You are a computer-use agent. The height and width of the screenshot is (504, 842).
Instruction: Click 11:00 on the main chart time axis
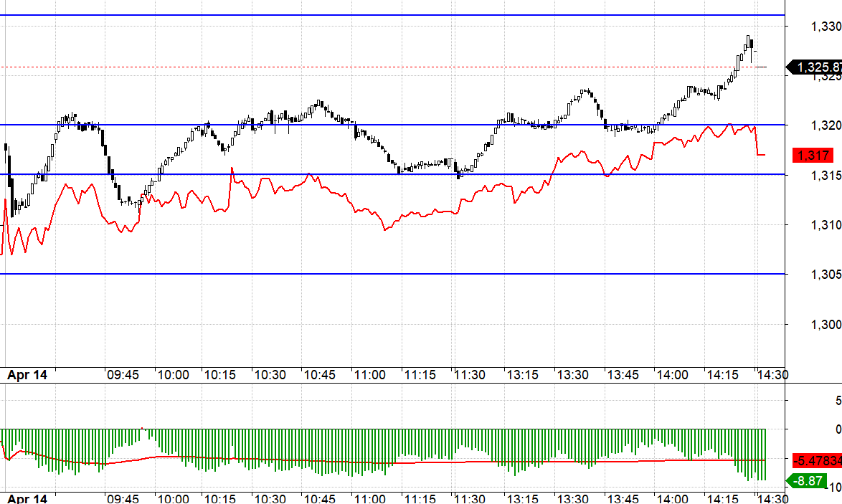[370, 375]
